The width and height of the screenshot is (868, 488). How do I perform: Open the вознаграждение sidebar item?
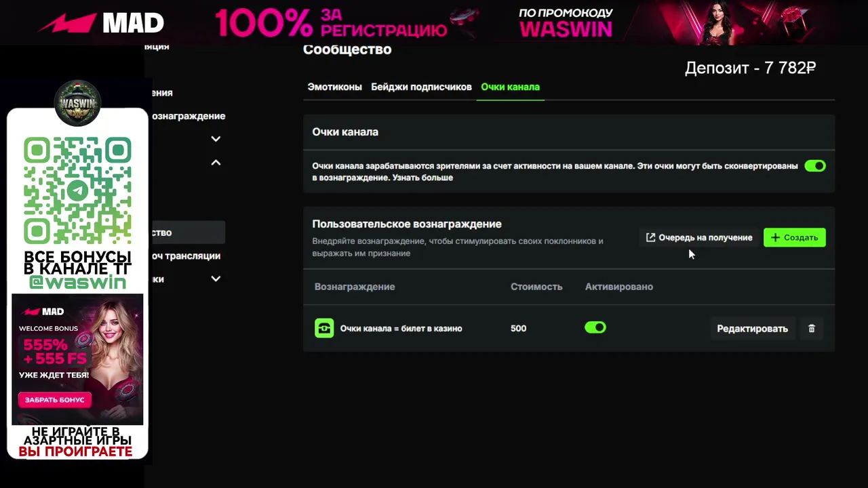coord(188,116)
